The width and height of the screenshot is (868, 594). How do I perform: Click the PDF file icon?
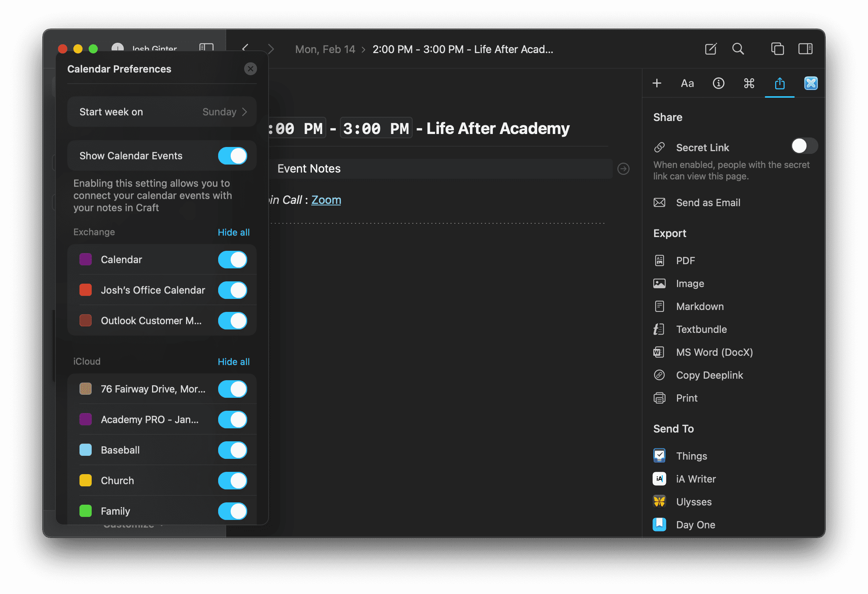[x=659, y=260]
